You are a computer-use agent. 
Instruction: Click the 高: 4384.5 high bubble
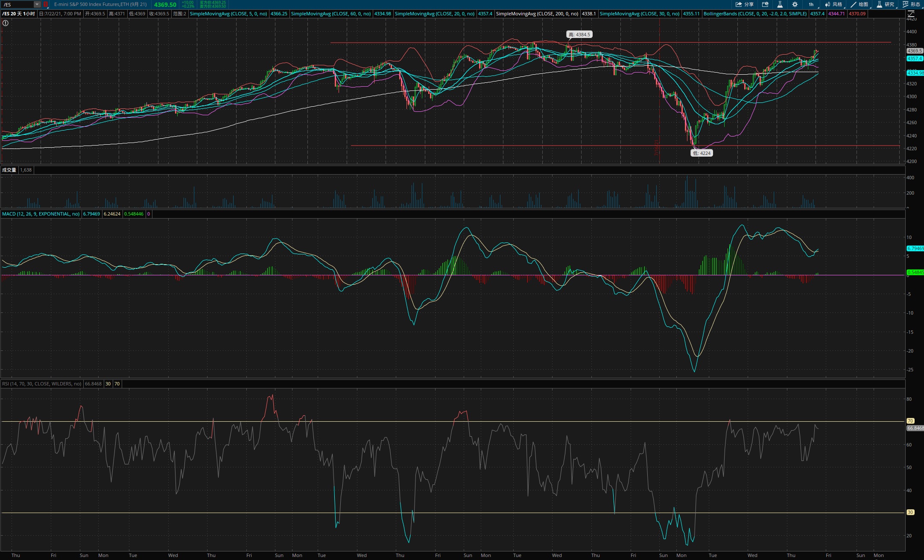point(579,35)
